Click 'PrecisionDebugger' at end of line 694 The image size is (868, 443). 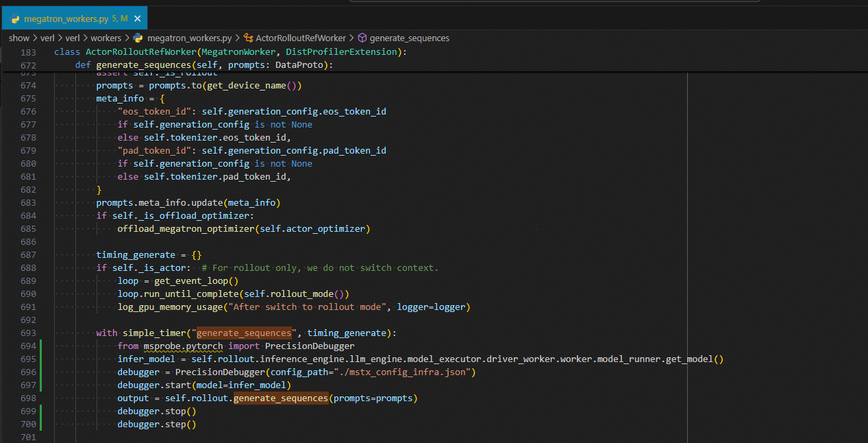[310, 346]
